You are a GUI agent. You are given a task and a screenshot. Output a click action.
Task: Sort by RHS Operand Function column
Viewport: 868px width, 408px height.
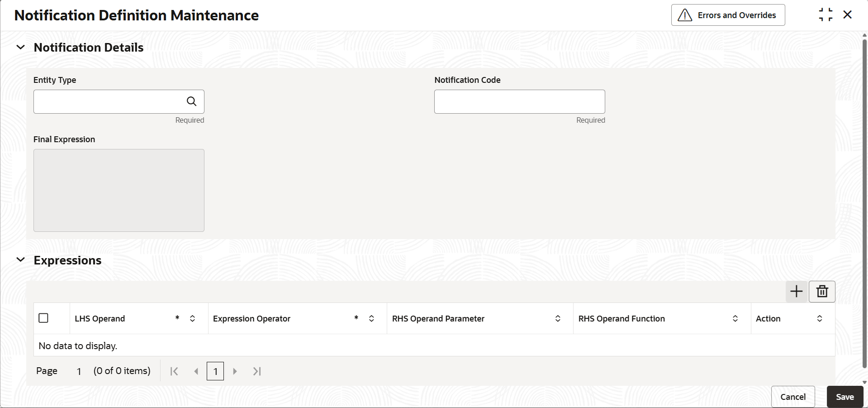click(x=735, y=319)
